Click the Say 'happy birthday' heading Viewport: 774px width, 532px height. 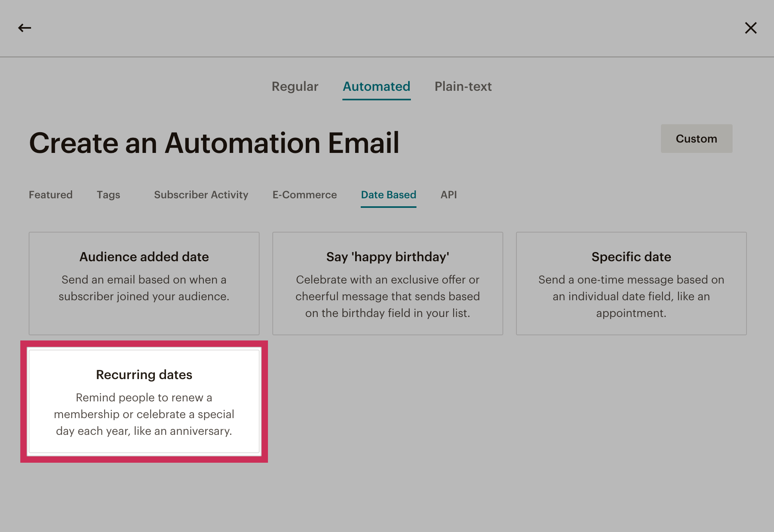click(x=387, y=257)
